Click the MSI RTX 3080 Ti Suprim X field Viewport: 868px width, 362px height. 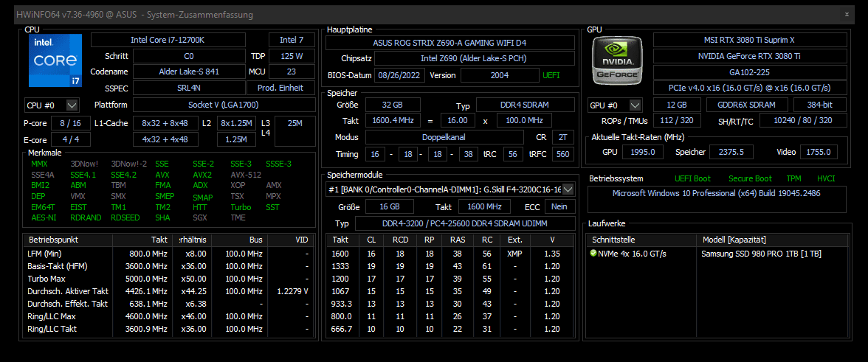[750, 40]
